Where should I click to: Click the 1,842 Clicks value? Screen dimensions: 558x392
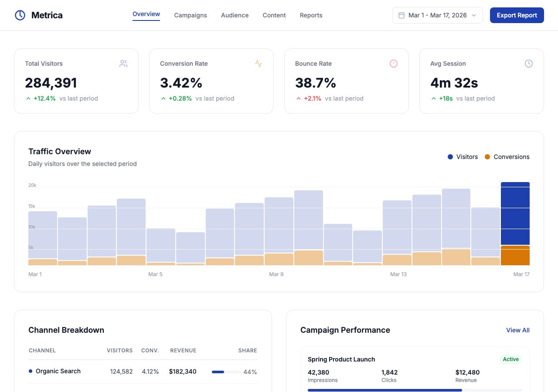click(389, 372)
